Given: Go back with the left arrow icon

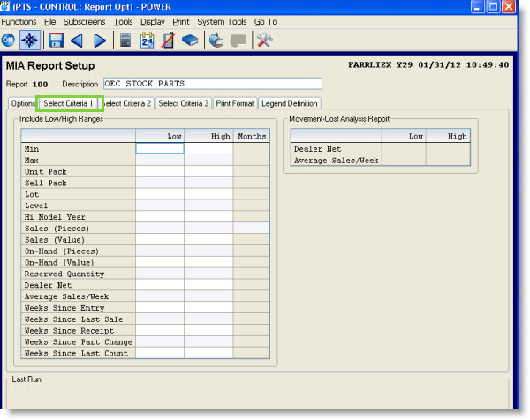Looking at the screenshot, I should (77, 41).
